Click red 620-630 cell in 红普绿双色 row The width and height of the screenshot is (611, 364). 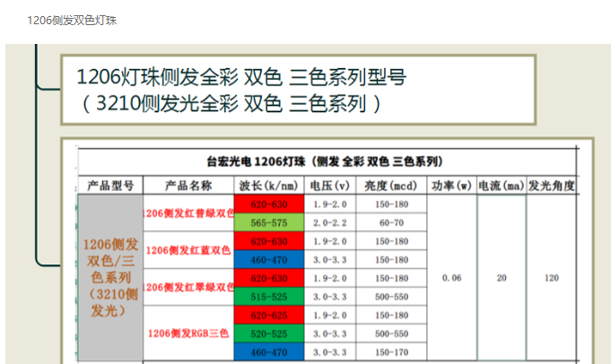click(x=269, y=204)
